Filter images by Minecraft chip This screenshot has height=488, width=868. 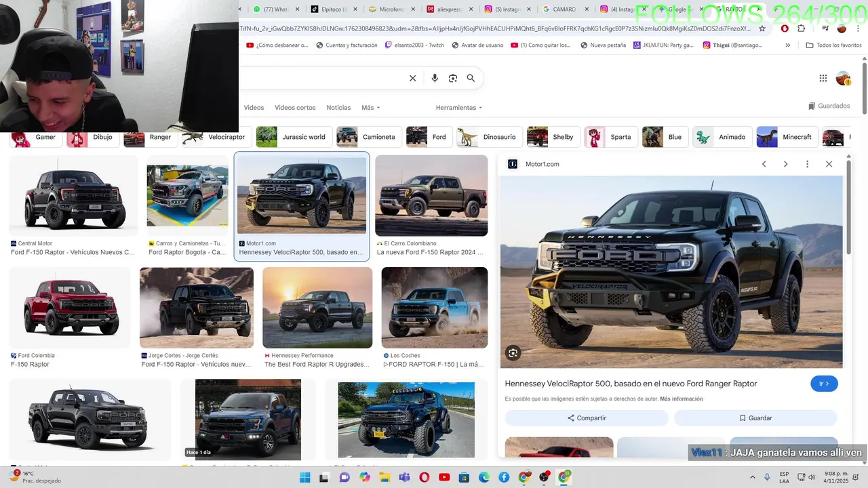pyautogui.click(x=787, y=137)
